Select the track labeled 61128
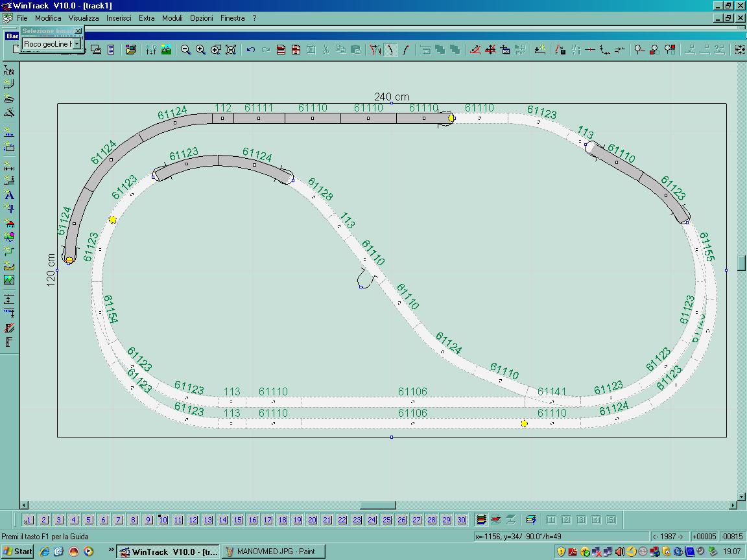747x560 pixels. point(313,196)
